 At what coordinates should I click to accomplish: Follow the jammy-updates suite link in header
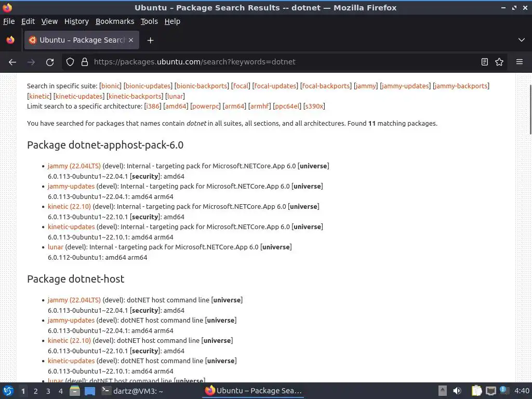point(405,86)
